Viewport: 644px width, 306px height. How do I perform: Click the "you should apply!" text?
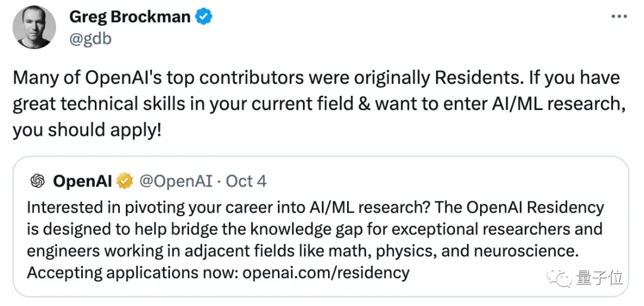(x=87, y=130)
